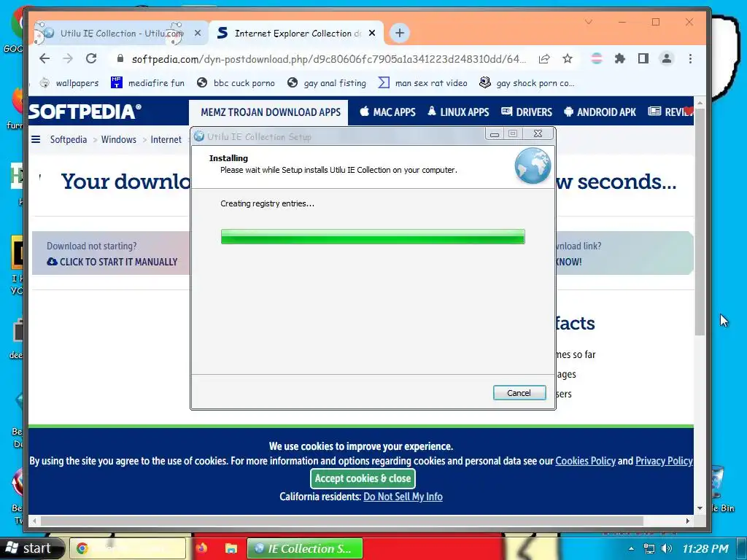Click Do Not Sell My Info link

pyautogui.click(x=403, y=497)
